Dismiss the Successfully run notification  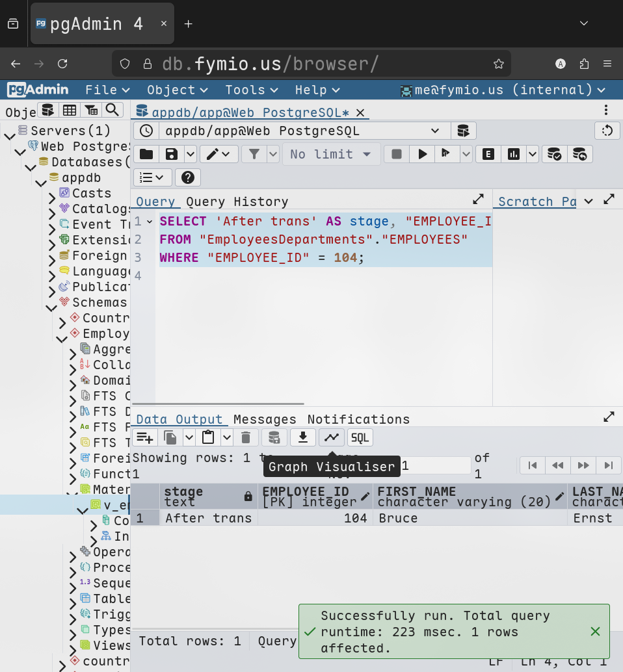click(x=595, y=631)
